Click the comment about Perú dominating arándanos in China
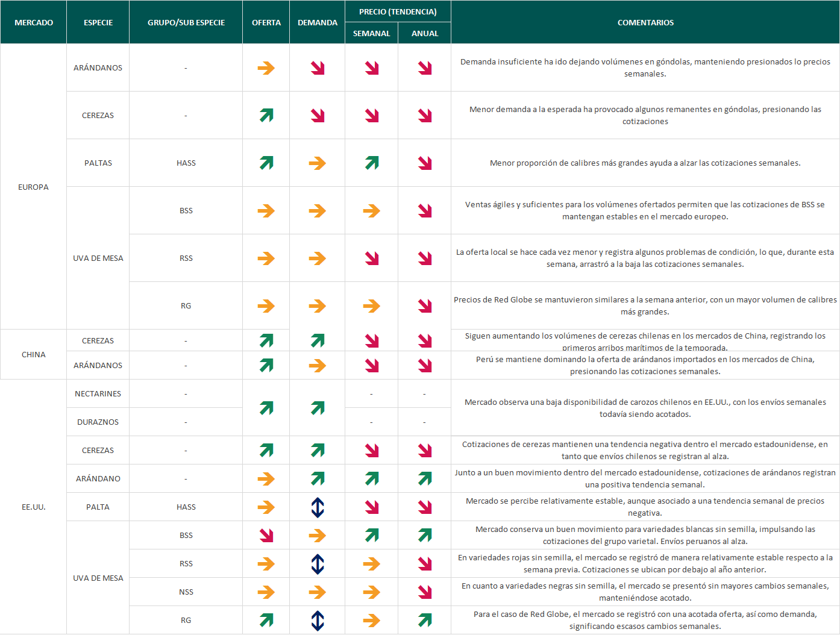The height and width of the screenshot is (635, 840). click(x=645, y=365)
